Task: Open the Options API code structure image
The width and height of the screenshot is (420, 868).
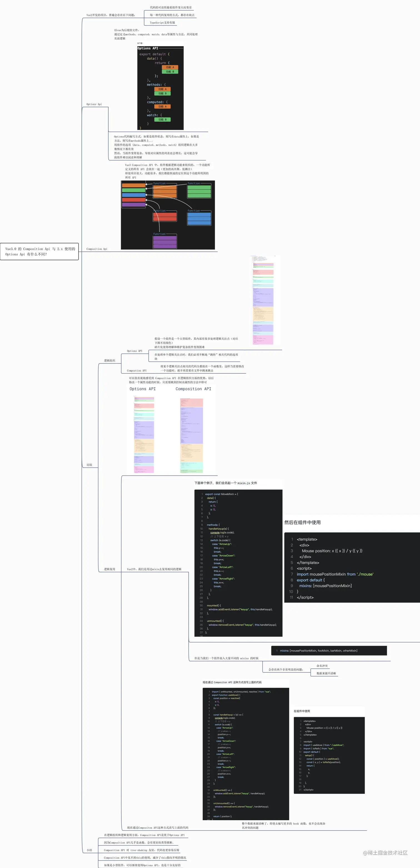Action: click(x=160, y=88)
